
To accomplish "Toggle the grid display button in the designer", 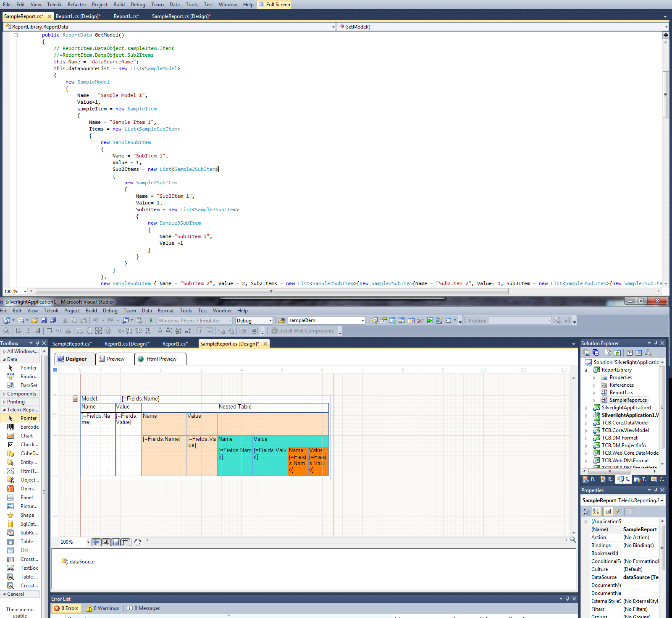I will click(x=96, y=542).
